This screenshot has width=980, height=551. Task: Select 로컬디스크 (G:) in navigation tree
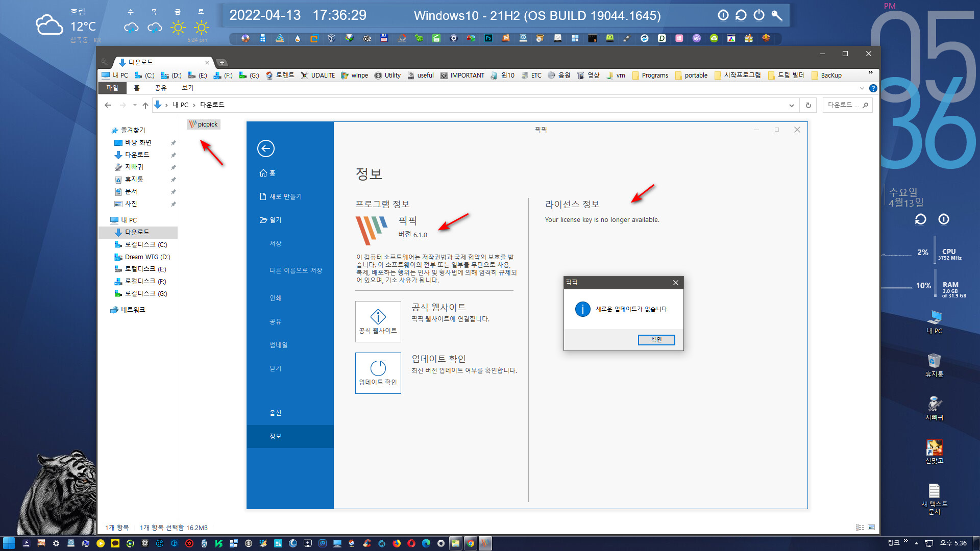146,294
